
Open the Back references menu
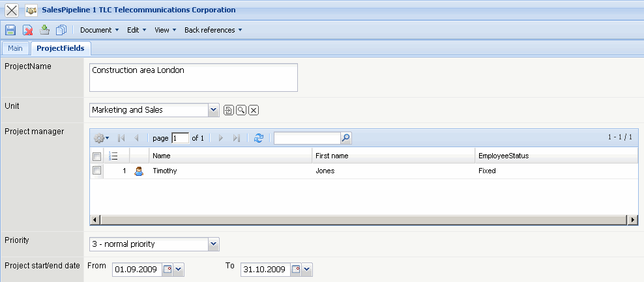pos(213,30)
